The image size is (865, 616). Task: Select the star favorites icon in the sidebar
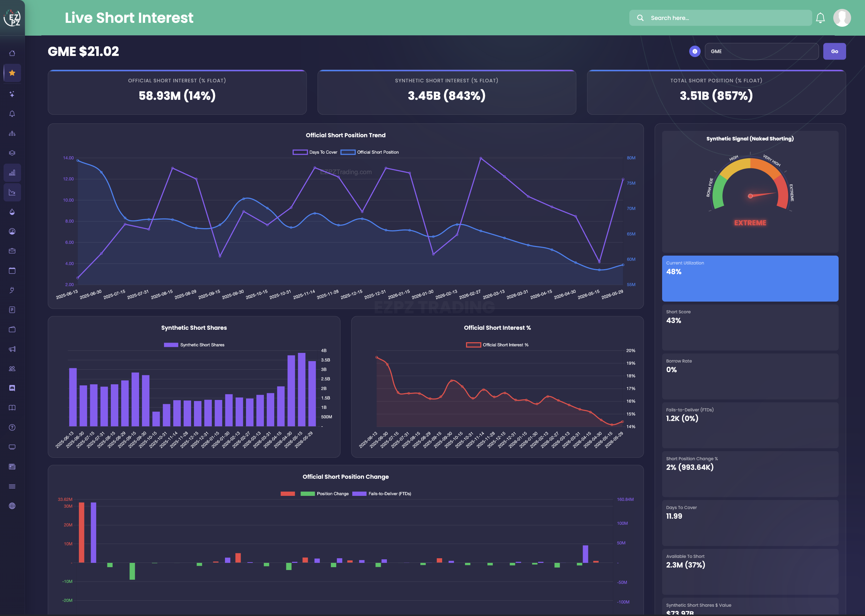[x=12, y=73]
